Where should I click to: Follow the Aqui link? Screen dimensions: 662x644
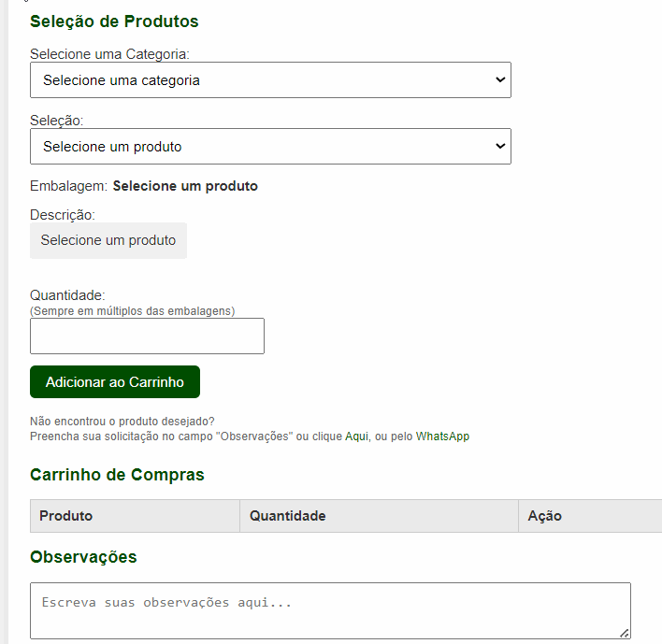(x=356, y=436)
